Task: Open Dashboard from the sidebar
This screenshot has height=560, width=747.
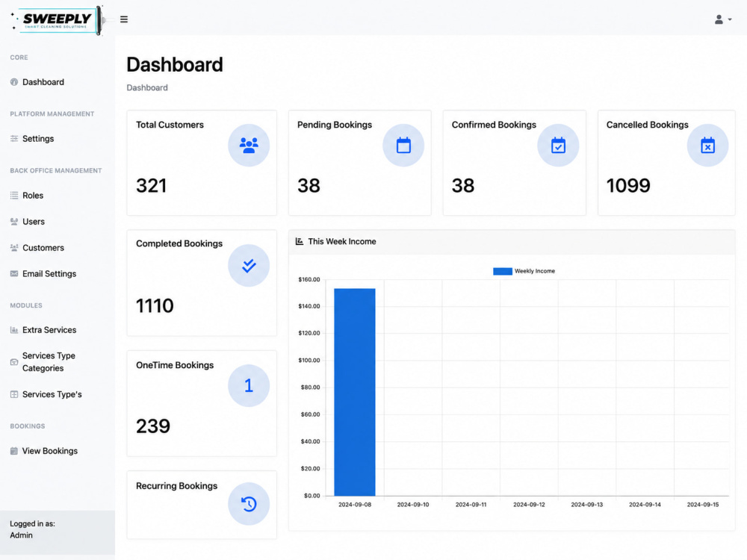Action: [x=43, y=82]
